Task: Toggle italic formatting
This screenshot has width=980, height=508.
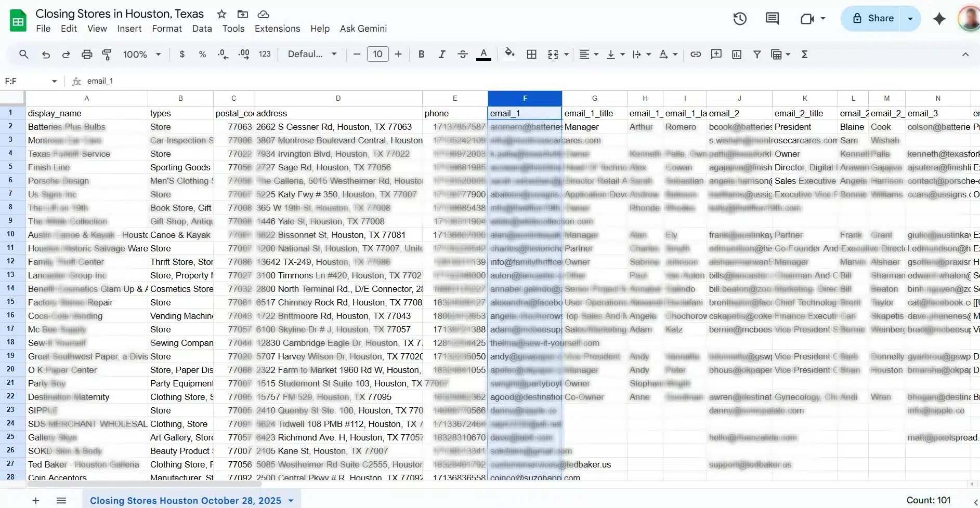Action: click(x=442, y=55)
